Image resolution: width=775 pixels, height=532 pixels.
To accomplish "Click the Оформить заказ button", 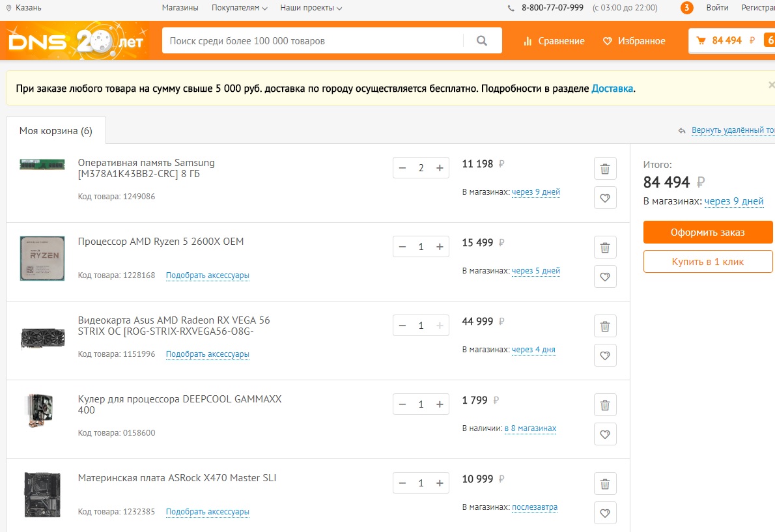I will click(x=708, y=232).
